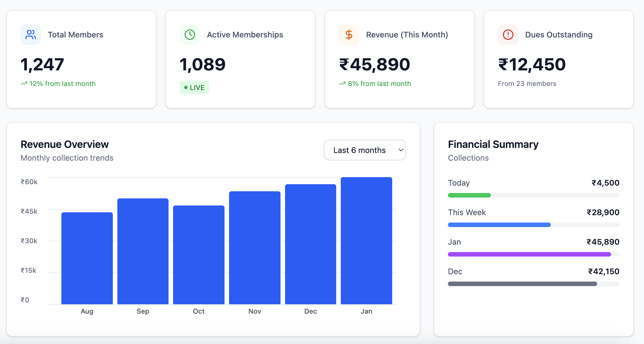Click the Jan bar in revenue chart
The width and height of the screenshot is (644, 344).
tap(366, 241)
